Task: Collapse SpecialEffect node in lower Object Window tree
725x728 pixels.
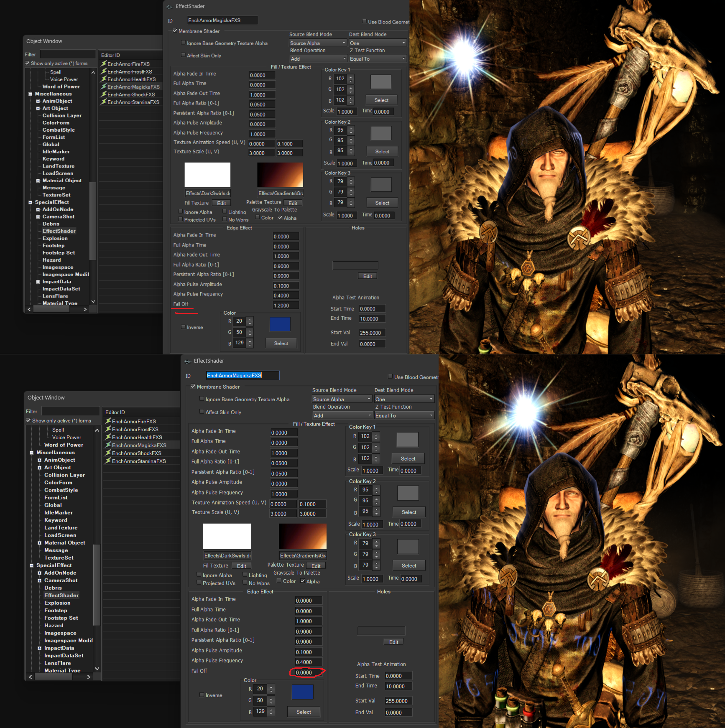Action: 31,565
